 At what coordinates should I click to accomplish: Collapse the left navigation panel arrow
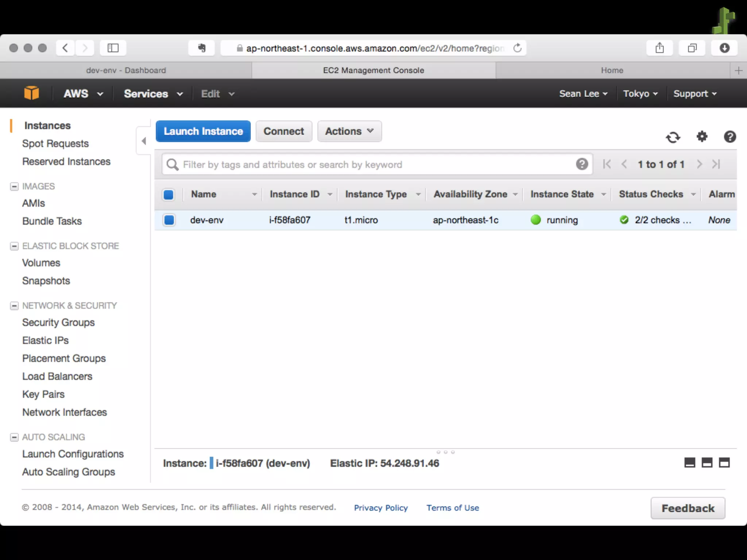pos(144,141)
